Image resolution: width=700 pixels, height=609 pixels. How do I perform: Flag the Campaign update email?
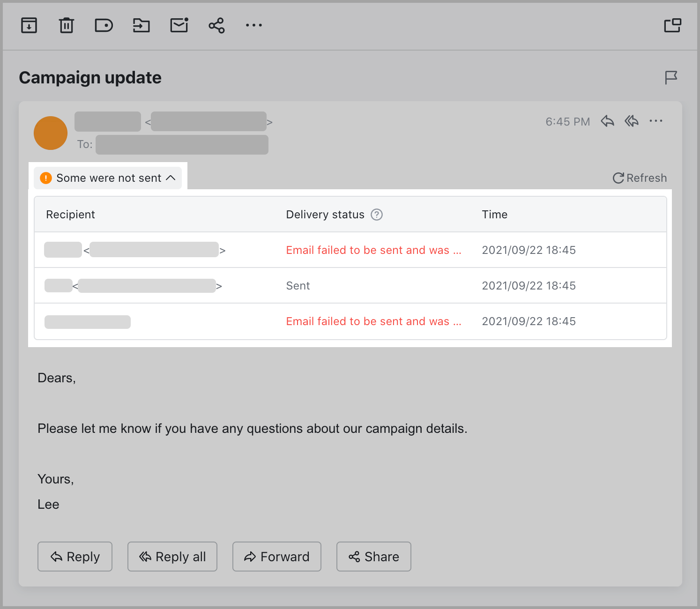pyautogui.click(x=671, y=77)
